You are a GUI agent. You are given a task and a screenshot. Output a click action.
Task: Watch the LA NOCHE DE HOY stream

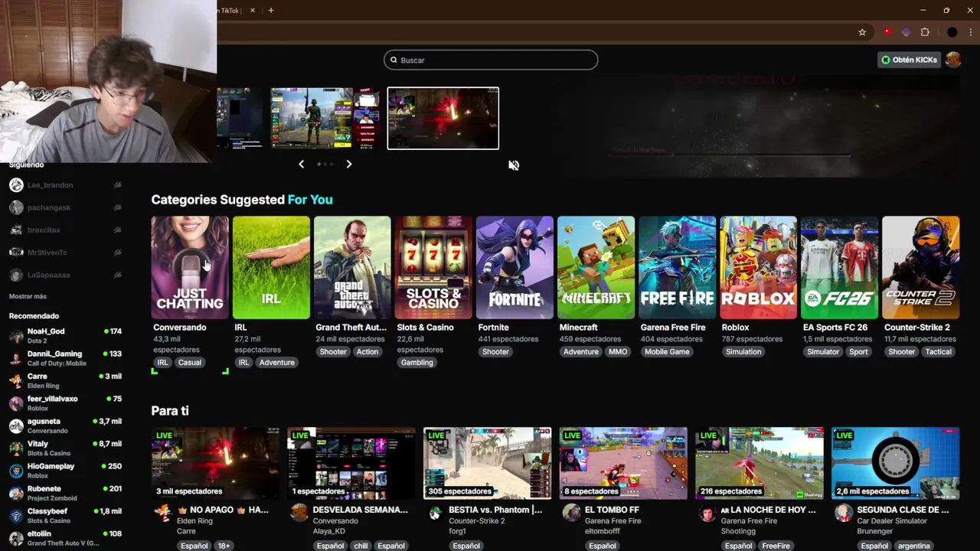(759, 463)
